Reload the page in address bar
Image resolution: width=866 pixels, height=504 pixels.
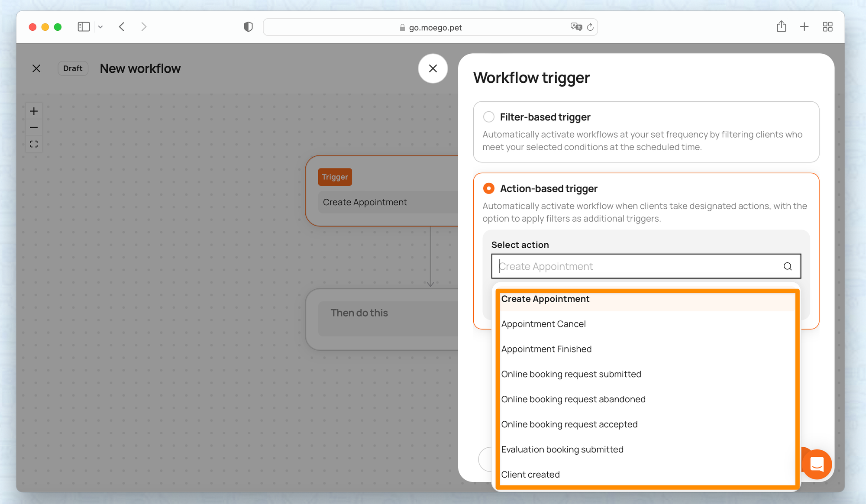click(590, 27)
